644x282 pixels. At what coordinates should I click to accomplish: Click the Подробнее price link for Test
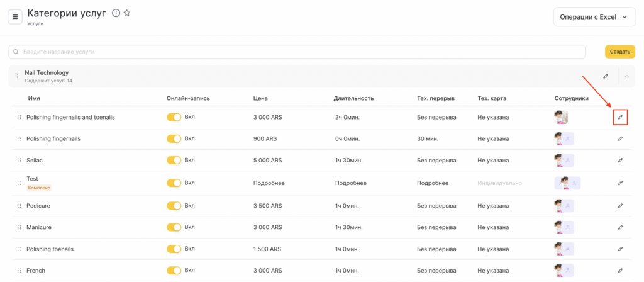pos(269,183)
